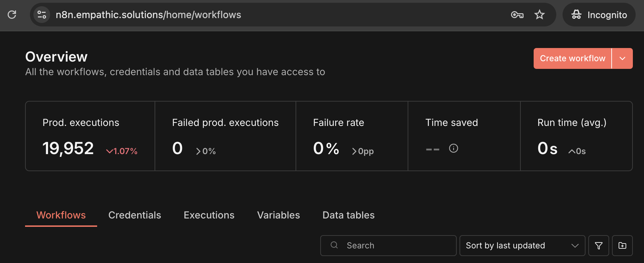
Task: Open site permission settings in address bar
Action: tap(41, 15)
